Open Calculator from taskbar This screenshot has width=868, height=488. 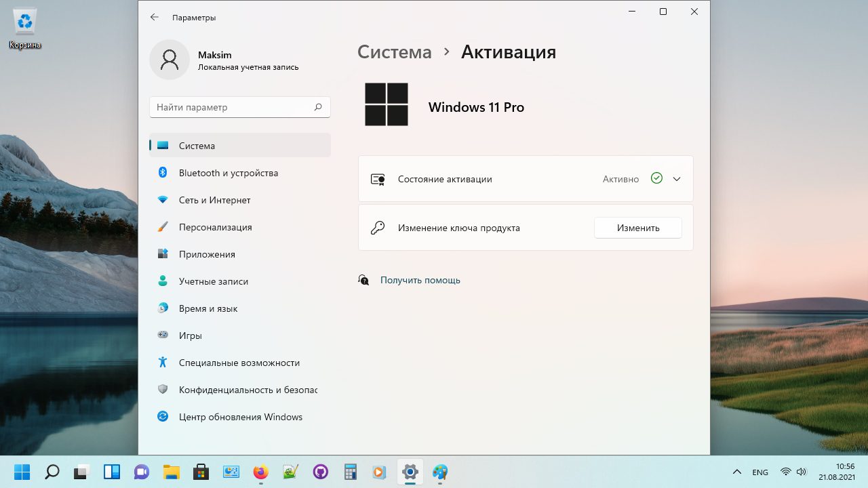(351, 472)
